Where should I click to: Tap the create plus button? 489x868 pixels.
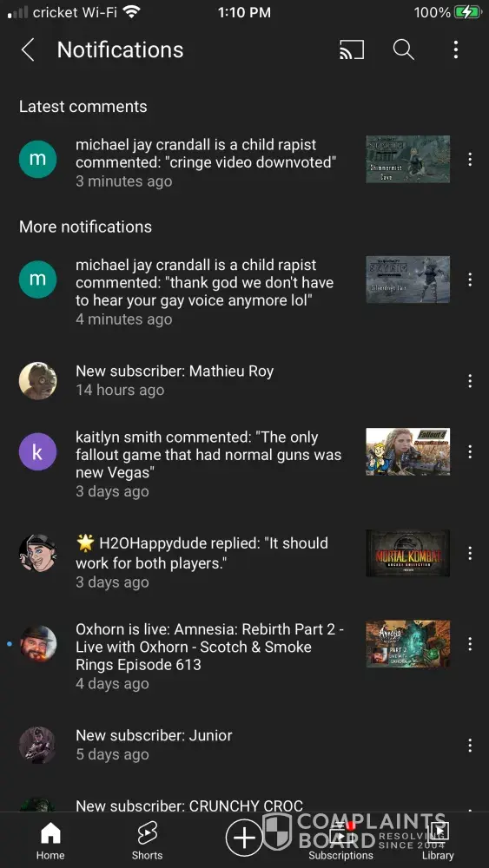[244, 838]
